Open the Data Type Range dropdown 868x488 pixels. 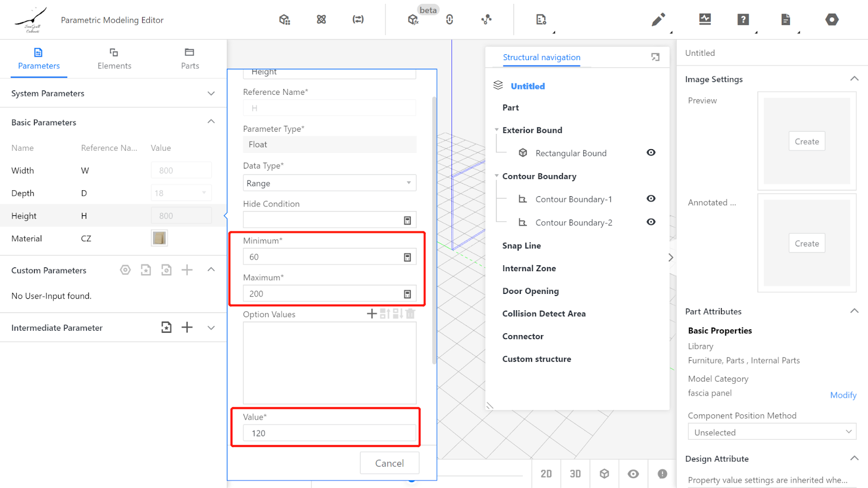pyautogui.click(x=329, y=183)
